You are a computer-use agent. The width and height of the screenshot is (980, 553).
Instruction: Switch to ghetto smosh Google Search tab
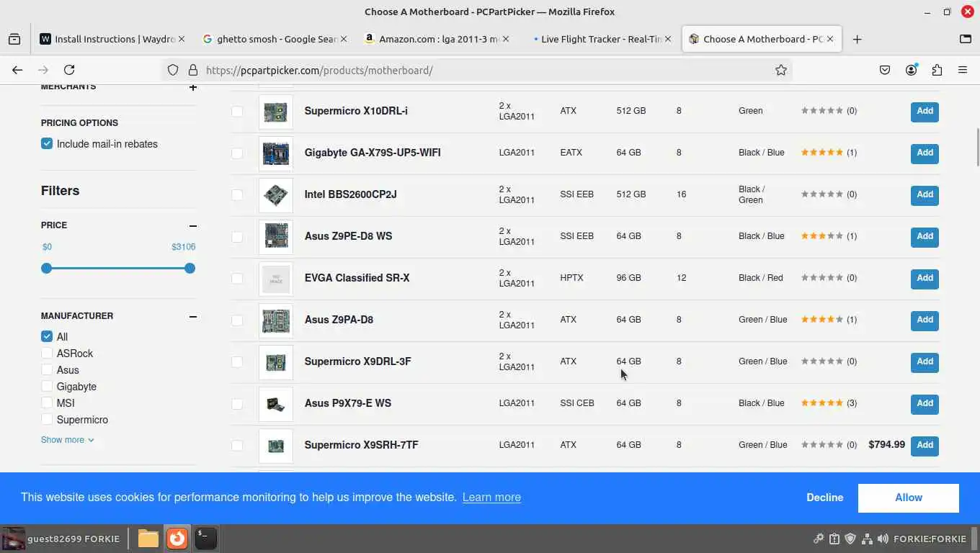click(275, 39)
